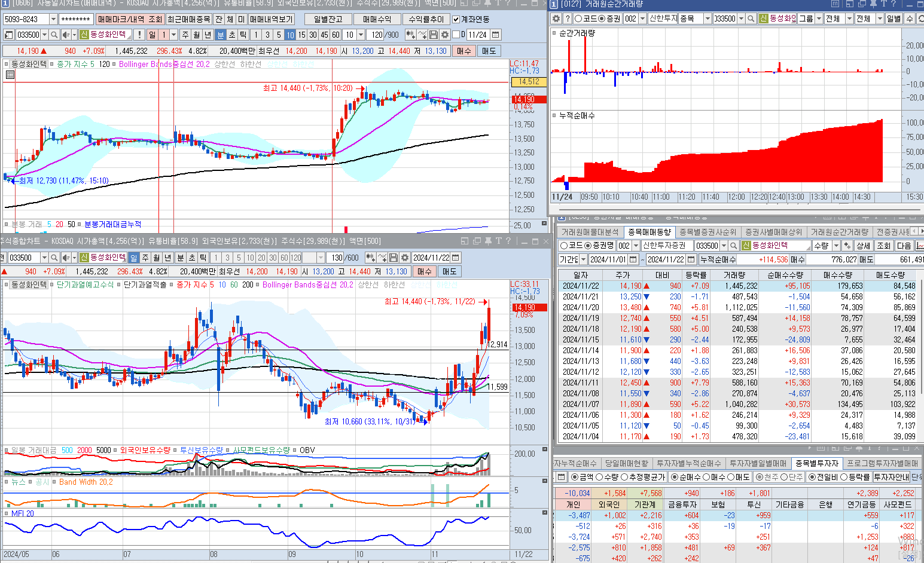Viewport: 924px width, 563px height.
Task: Expand 수량 dropdown in 종목매매동향 panel
Action: point(836,246)
